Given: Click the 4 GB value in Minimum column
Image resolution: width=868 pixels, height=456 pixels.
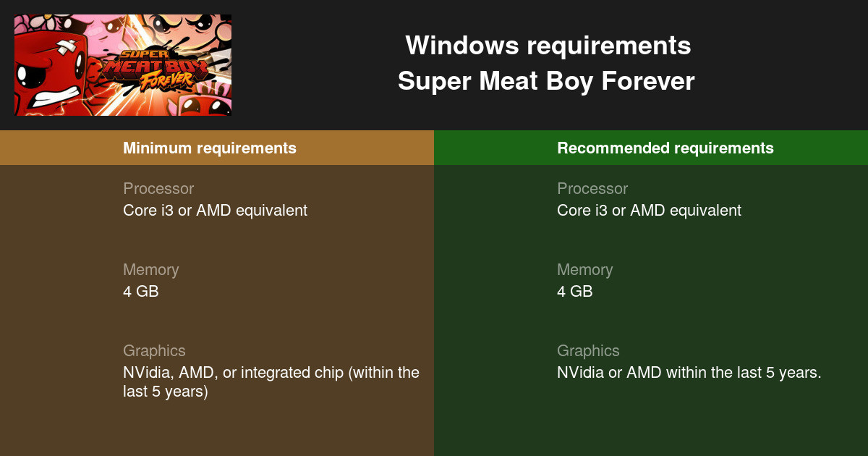Looking at the screenshot, I should (x=140, y=292).
